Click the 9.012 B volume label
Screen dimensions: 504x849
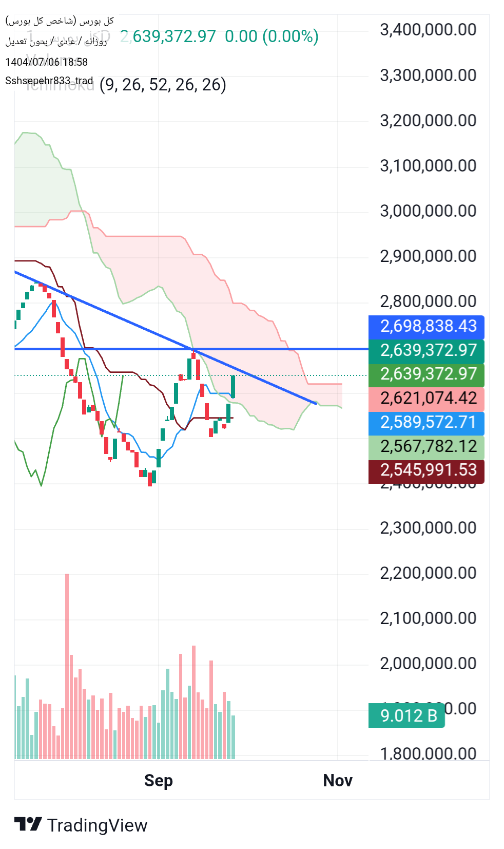coord(406,715)
